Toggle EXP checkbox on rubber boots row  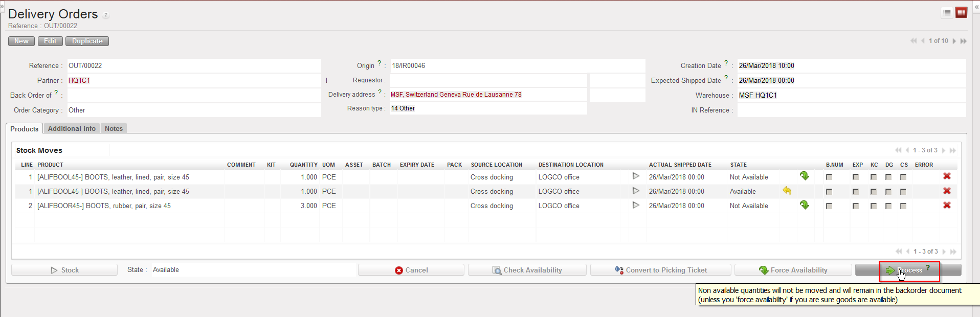(855, 206)
